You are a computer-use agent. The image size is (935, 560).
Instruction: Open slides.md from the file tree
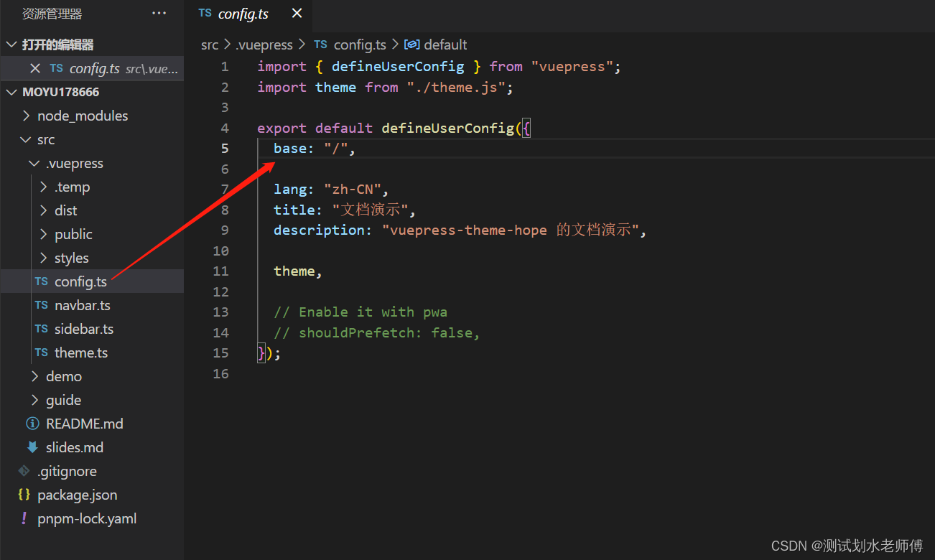coord(92,447)
